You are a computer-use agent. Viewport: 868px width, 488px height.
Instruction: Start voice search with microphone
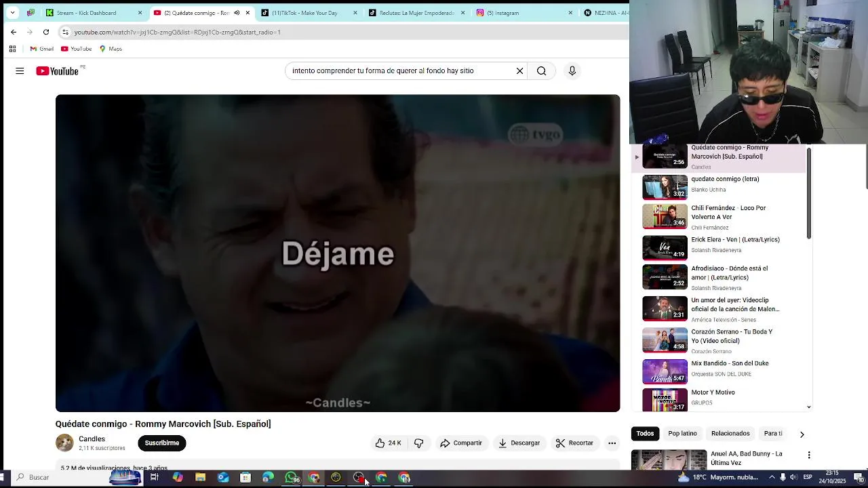point(572,70)
